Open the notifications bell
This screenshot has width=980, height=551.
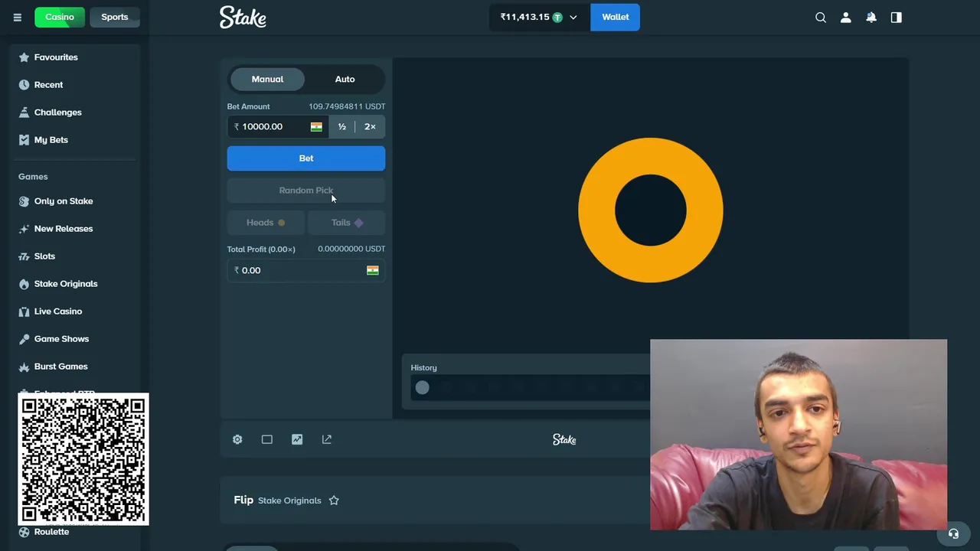pyautogui.click(x=871, y=17)
